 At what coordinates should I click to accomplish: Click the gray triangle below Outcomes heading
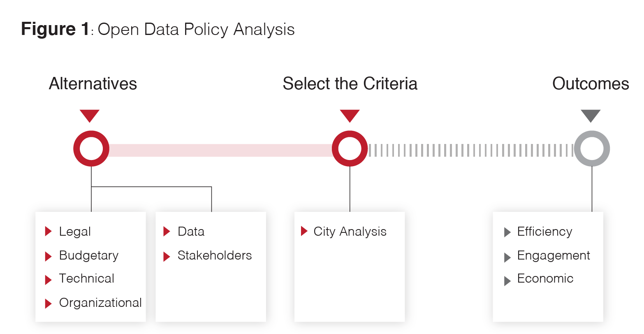tap(591, 116)
